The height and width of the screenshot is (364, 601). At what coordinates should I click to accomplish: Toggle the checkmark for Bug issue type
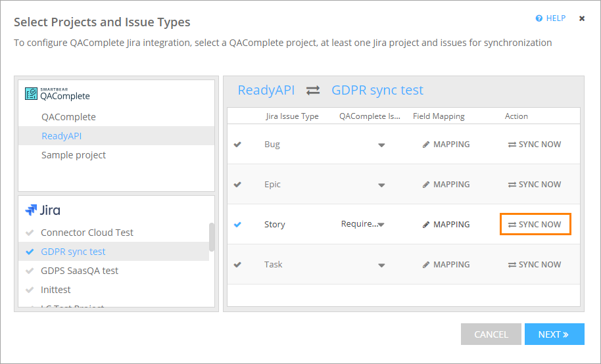tap(237, 145)
